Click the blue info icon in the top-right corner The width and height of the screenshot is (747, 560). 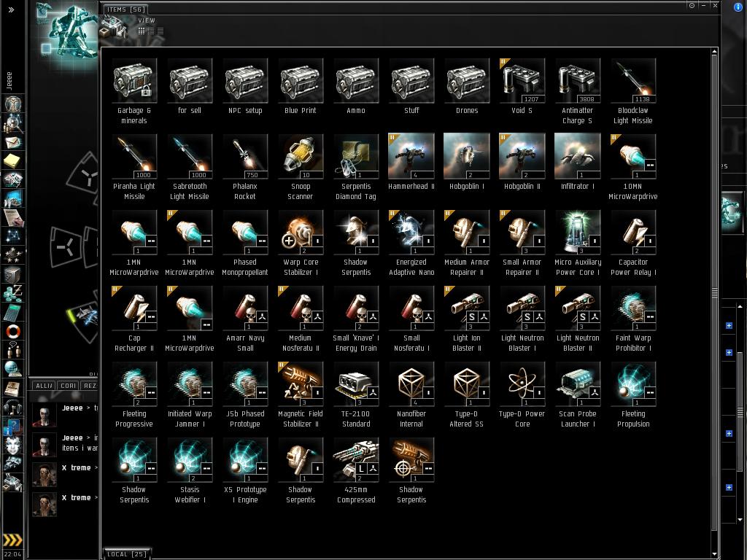(739, 7)
